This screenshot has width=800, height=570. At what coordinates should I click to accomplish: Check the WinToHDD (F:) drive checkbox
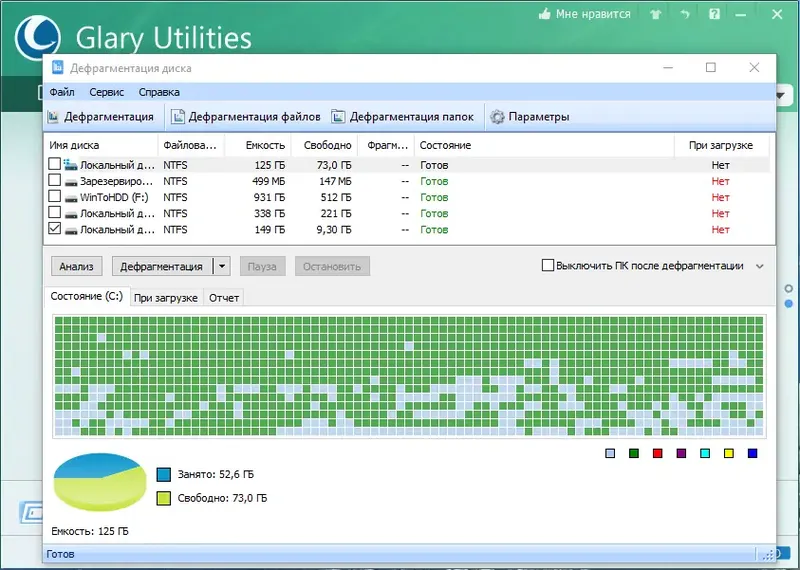pos(55,196)
